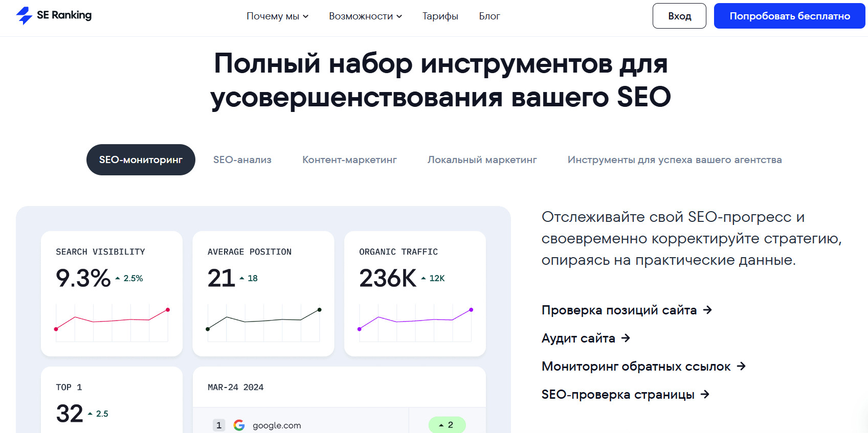Viewport: 868px width, 433px height.
Task: Select the SEO-мониторинг tab
Action: click(141, 159)
